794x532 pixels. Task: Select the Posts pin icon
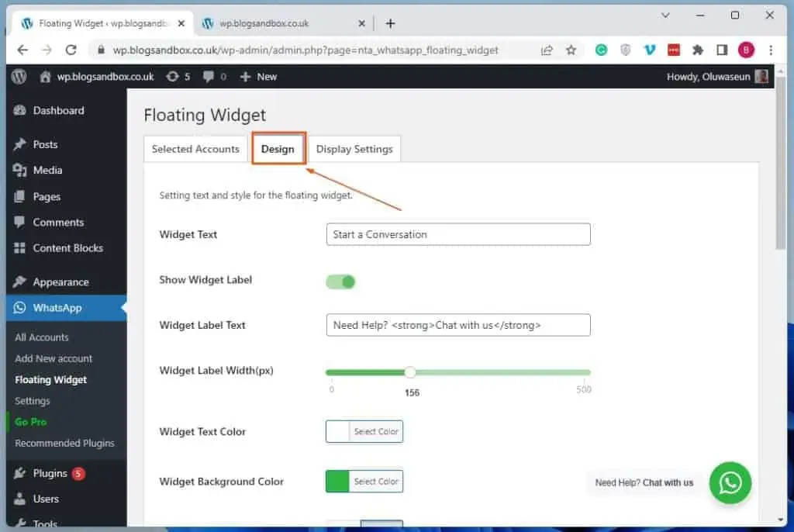pyautogui.click(x=19, y=144)
